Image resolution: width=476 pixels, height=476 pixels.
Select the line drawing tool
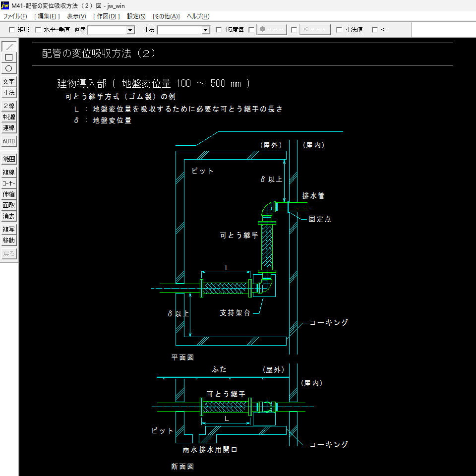9,47
